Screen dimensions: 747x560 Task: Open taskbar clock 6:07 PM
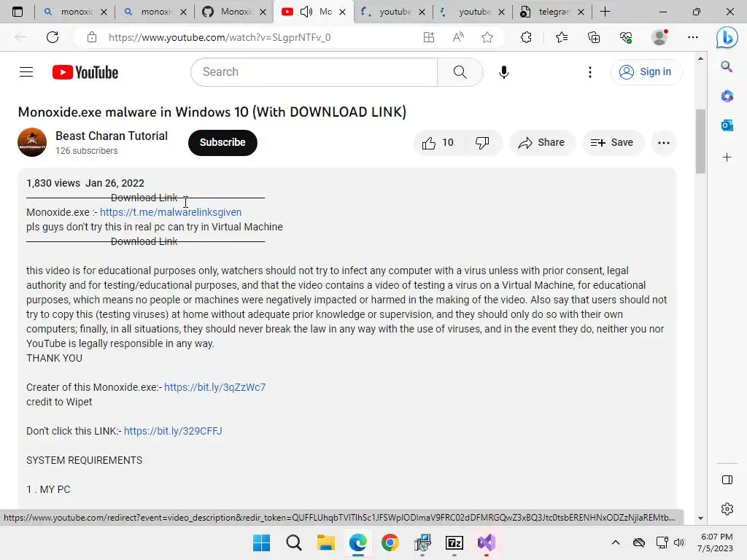tap(716, 542)
